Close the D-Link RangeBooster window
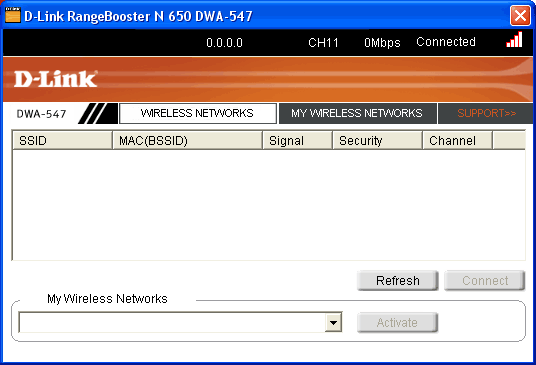This screenshot has width=536, height=365. 520,15
